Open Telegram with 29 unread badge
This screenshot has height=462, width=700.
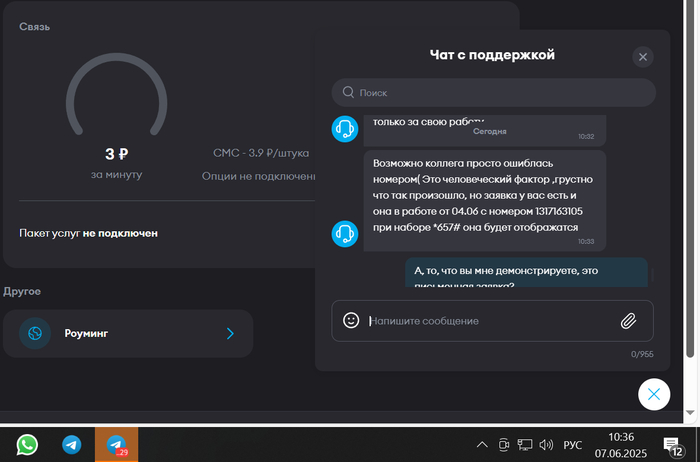tap(116, 444)
